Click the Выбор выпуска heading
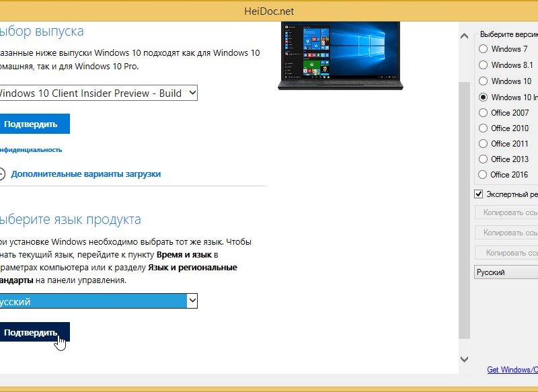The width and height of the screenshot is (538, 392). click(x=42, y=31)
